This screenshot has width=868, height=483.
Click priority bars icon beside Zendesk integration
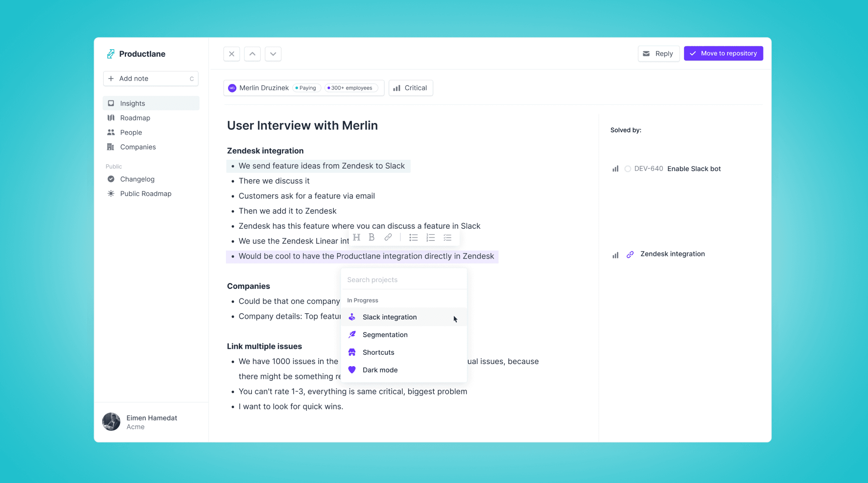pos(615,255)
